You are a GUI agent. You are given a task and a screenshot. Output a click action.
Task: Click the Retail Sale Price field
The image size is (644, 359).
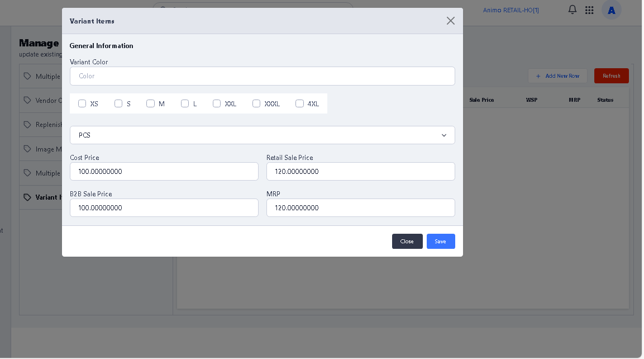(361, 172)
